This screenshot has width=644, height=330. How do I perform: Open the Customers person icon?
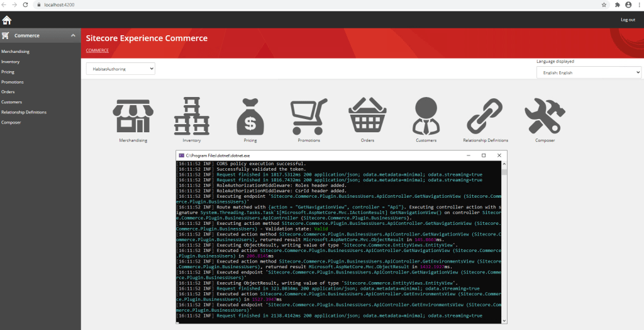[426, 116]
